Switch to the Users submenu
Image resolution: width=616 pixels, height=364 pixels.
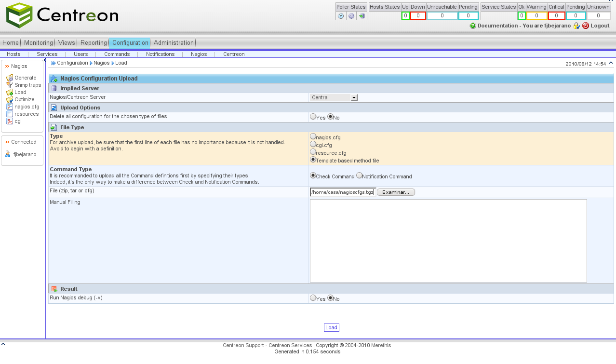(80, 54)
